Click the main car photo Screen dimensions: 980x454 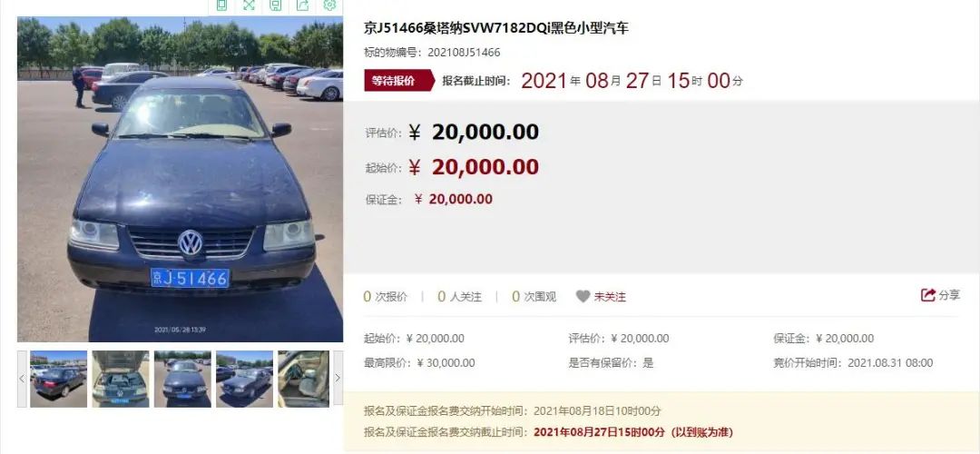(180, 180)
